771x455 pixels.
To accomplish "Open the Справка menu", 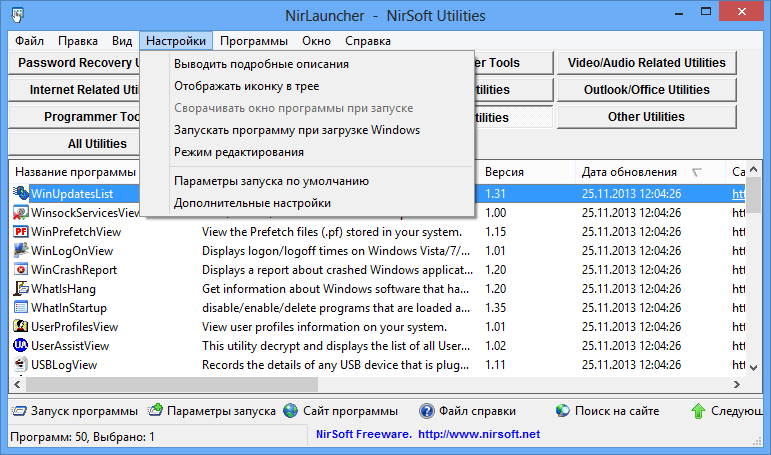I will [x=368, y=41].
